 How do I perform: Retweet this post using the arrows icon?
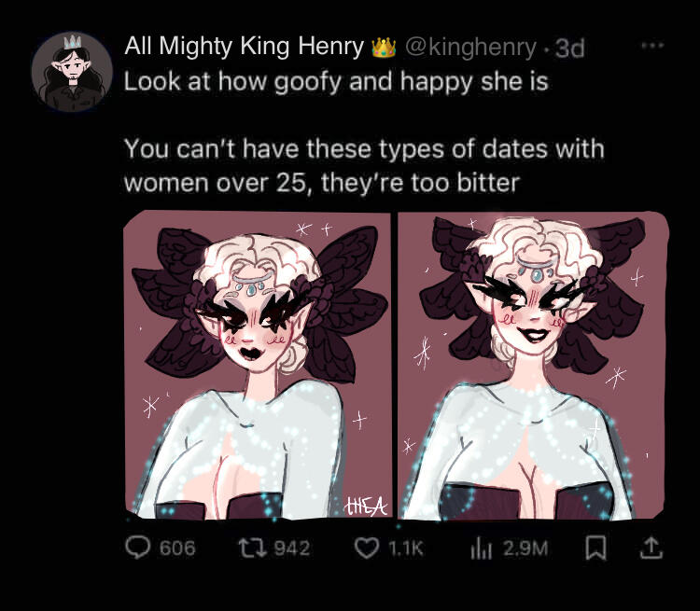coord(249,549)
